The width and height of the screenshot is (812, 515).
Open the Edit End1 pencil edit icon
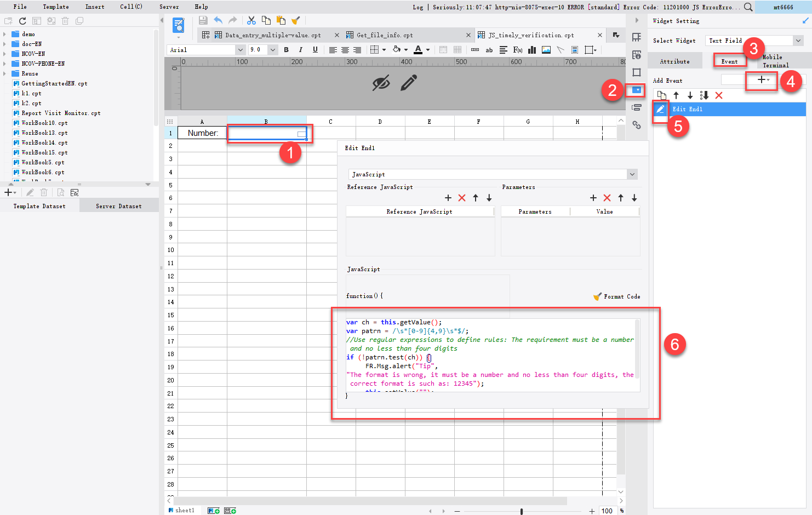(660, 109)
